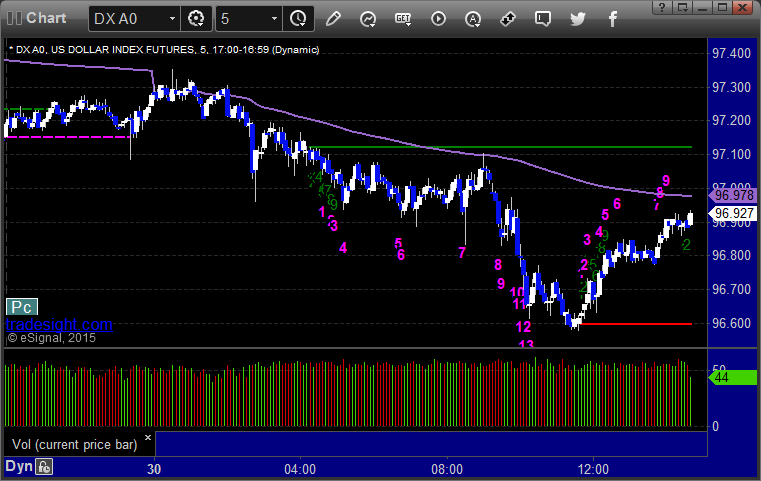Start the bar replay play icon
761x481 pixels.
coord(438,19)
